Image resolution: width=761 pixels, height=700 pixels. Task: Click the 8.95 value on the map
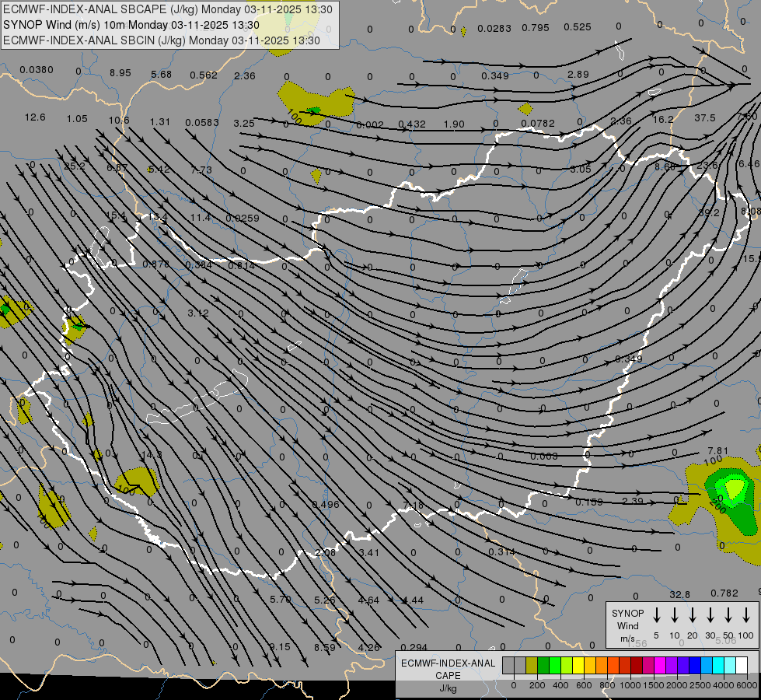pyautogui.click(x=120, y=73)
